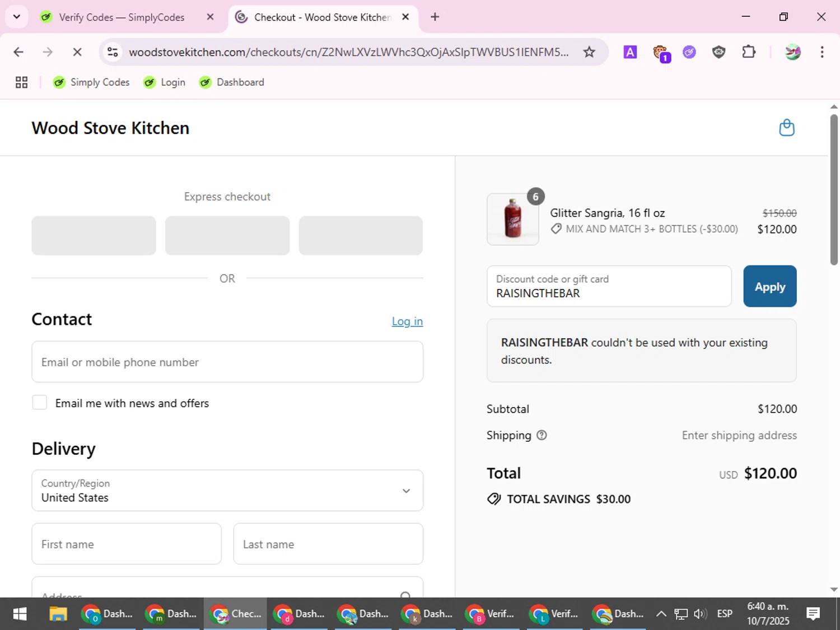Screen dimensions: 840x630
Task: Click the Wood Stove Kitchen store title
Action: click(x=110, y=128)
